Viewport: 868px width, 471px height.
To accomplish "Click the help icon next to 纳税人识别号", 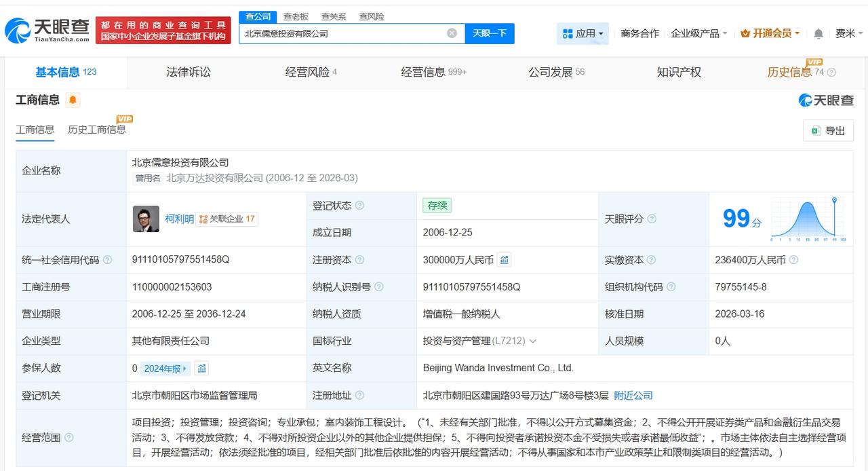I will [x=379, y=287].
